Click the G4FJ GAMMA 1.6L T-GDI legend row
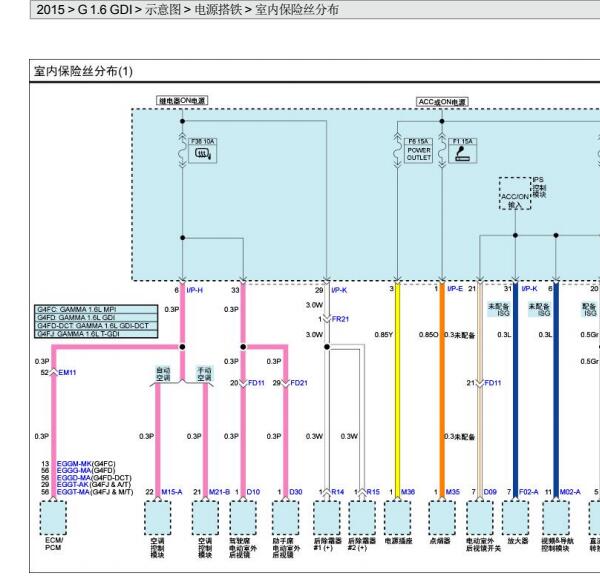Screen dimensions: 600x583 [x=96, y=334]
